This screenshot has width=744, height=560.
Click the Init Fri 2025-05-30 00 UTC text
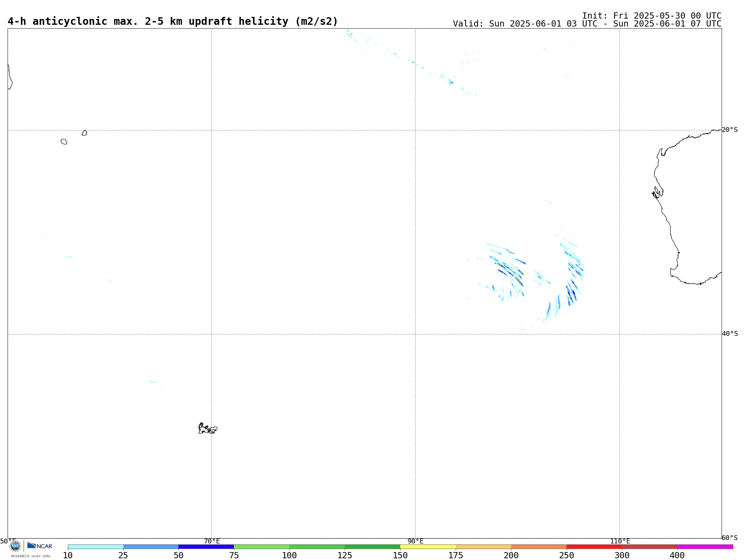652,16
